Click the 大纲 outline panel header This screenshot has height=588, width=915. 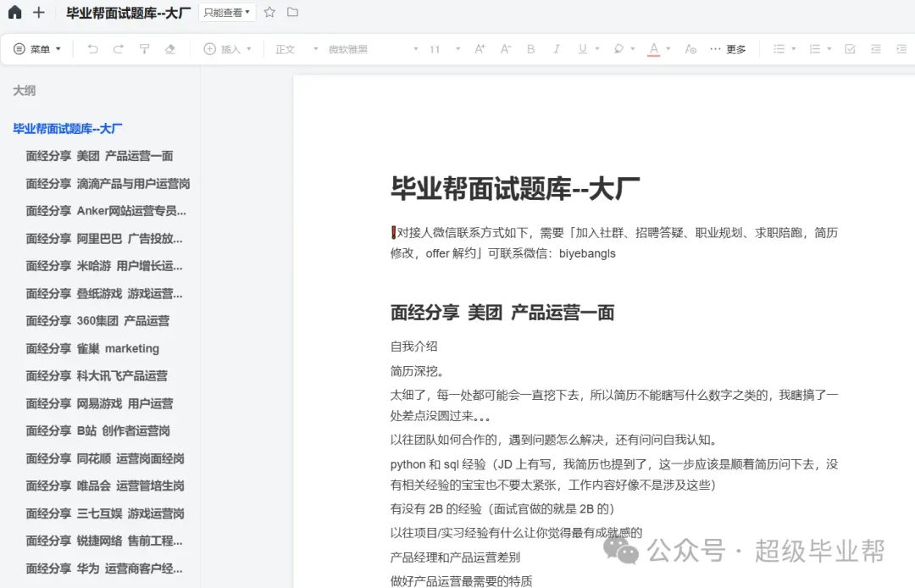25,91
